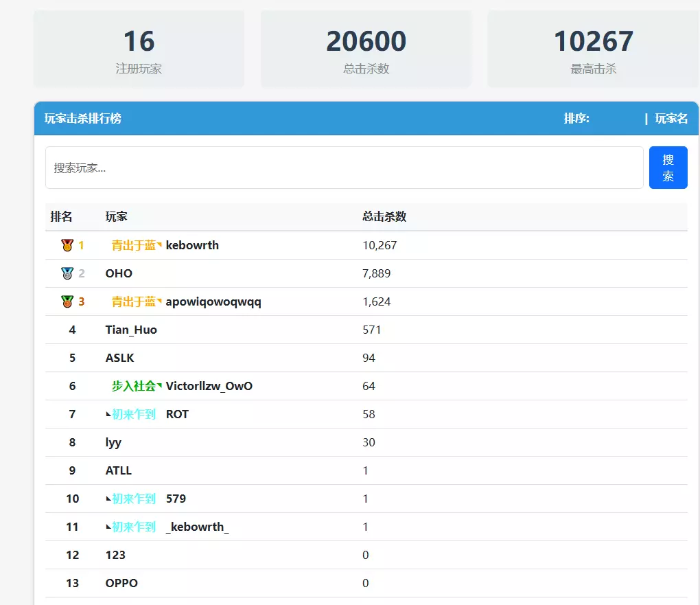This screenshot has width=700, height=605.
Task: Click the green 步入社会 title tag
Action: pyautogui.click(x=136, y=386)
